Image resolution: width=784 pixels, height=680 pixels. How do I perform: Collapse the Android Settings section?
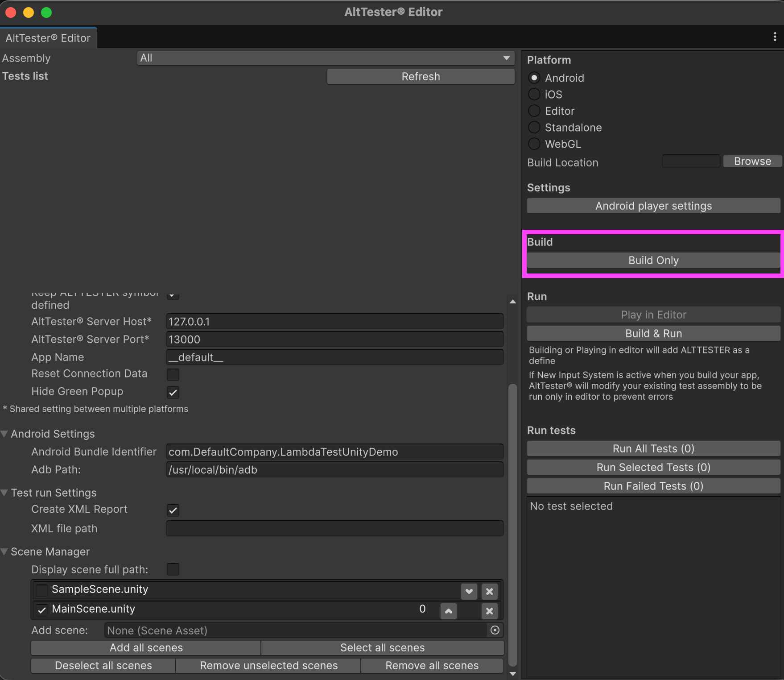click(4, 434)
